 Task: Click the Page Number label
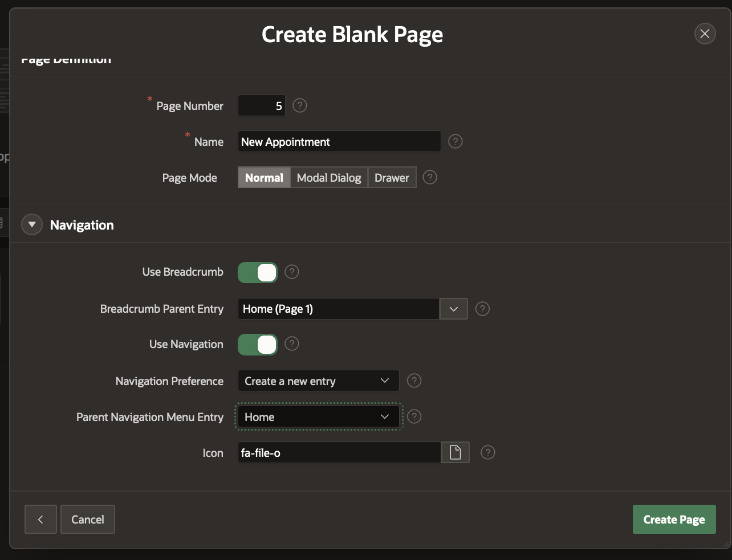pos(190,106)
